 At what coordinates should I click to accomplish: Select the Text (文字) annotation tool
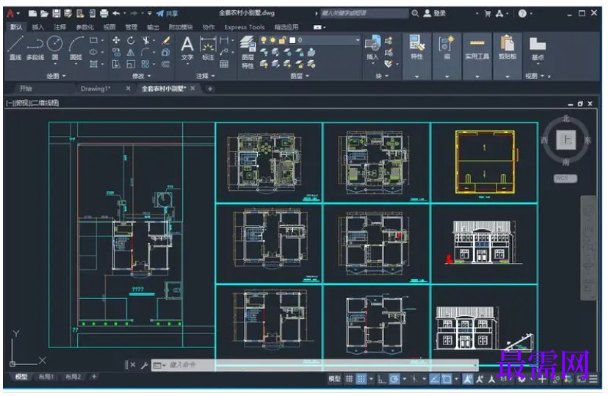(187, 48)
